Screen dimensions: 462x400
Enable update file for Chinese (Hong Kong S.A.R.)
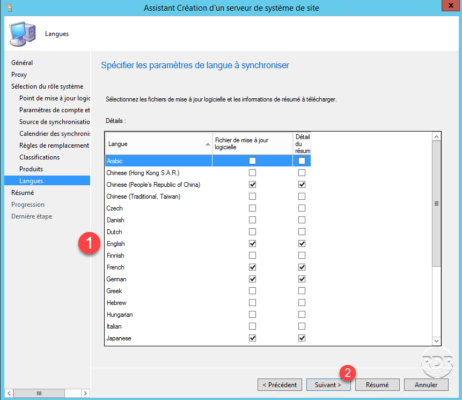[x=252, y=173]
